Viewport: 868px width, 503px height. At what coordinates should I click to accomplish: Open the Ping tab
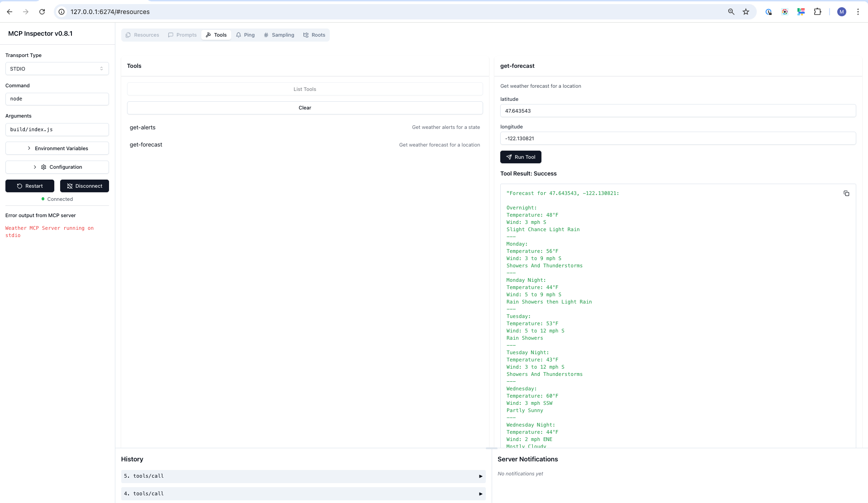(x=245, y=35)
